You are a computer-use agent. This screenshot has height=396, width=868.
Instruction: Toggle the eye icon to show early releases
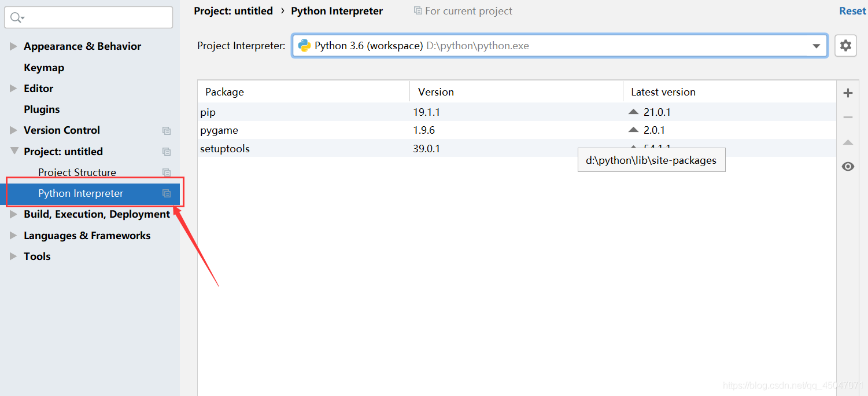[847, 166]
